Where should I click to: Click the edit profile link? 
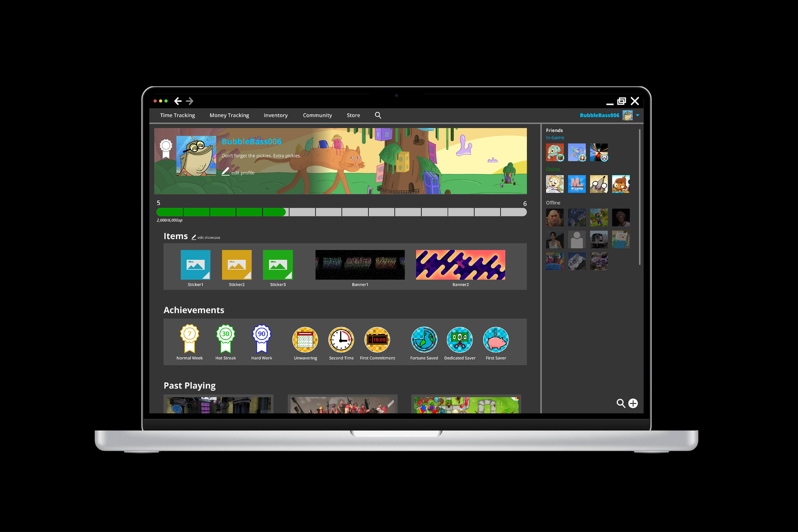(x=238, y=172)
